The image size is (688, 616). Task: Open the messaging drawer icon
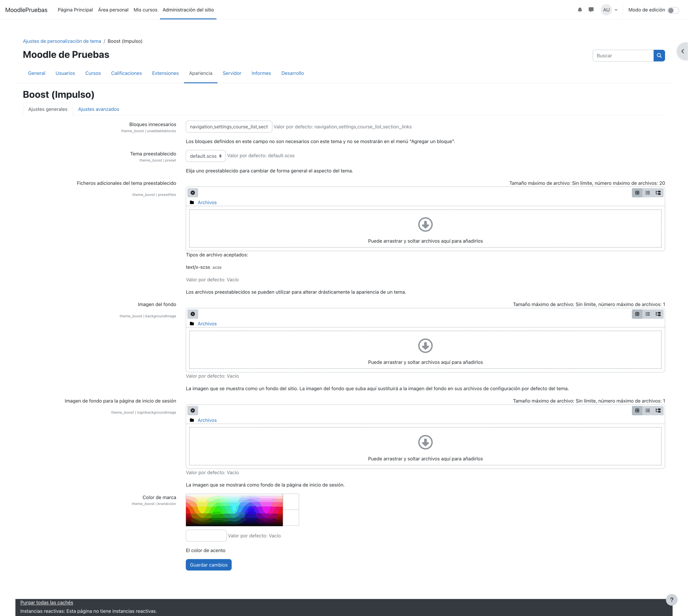(x=591, y=10)
